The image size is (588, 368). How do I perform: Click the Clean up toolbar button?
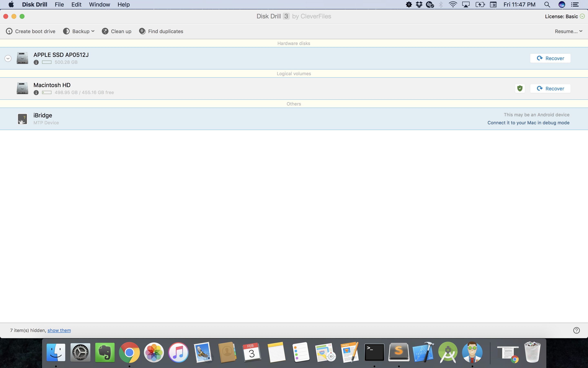point(117,31)
